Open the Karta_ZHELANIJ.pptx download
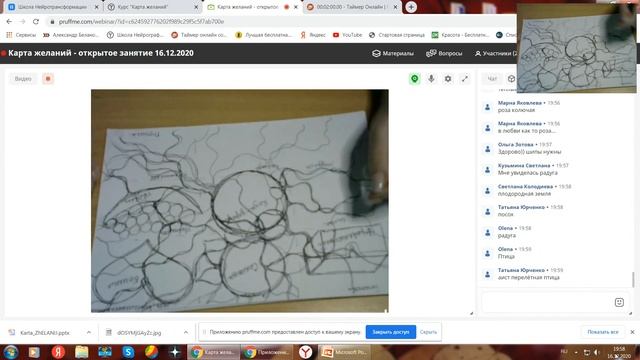 [45, 333]
